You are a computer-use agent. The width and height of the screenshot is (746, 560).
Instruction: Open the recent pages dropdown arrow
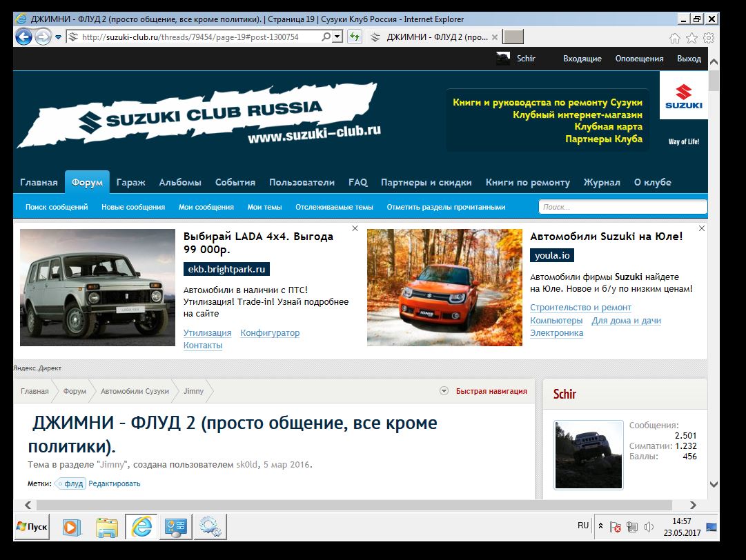tap(58, 37)
